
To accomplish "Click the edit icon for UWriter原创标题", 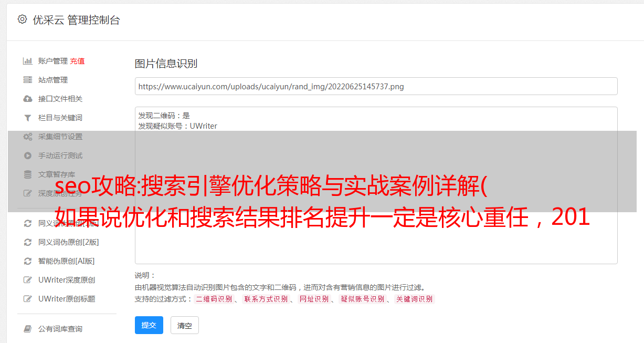I will pos(28,299).
